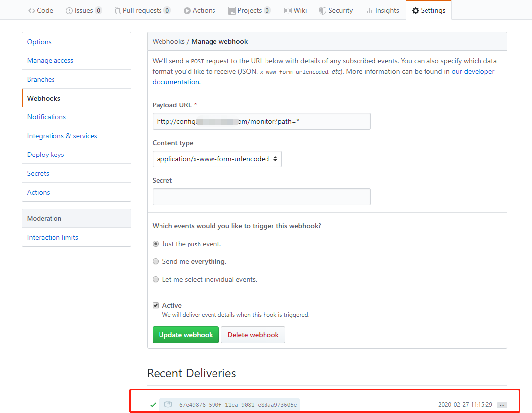532x413 pixels.
Task: Click the Secret input field
Action: (261, 197)
